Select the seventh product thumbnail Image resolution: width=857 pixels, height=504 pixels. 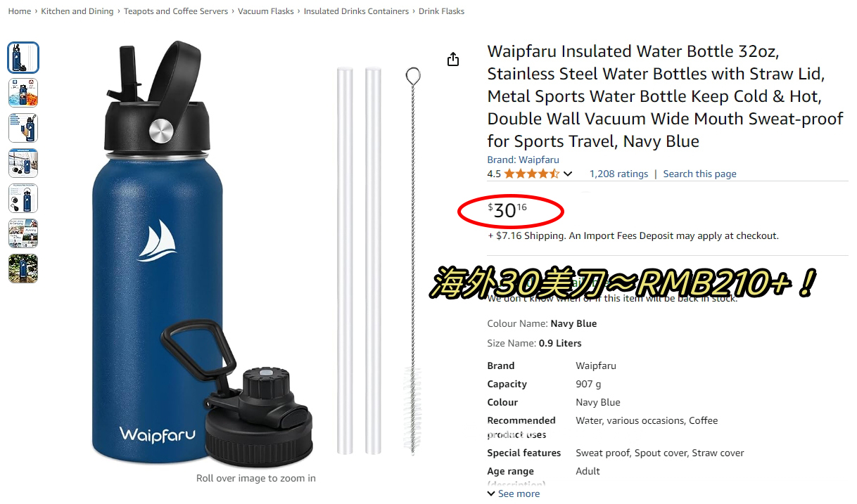(23, 269)
